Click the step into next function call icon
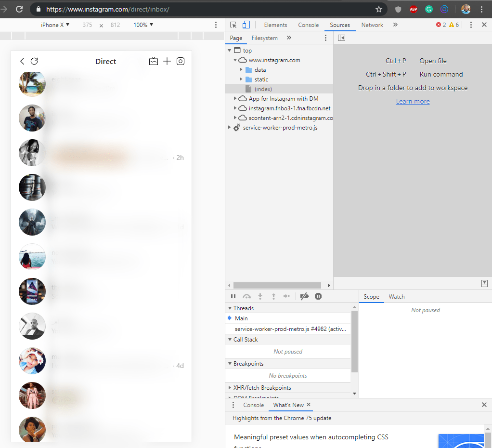The height and width of the screenshot is (448, 492). coord(260,296)
